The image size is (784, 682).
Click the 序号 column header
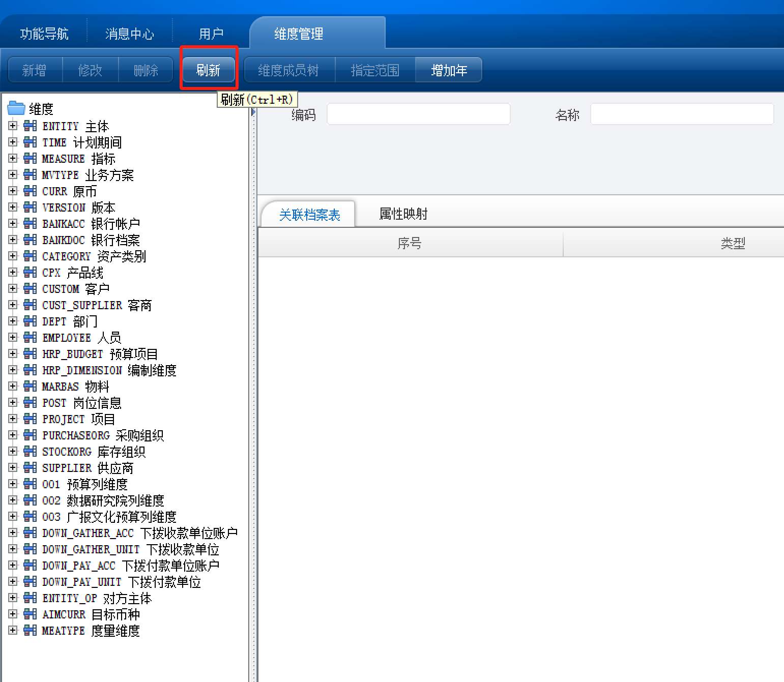410,243
